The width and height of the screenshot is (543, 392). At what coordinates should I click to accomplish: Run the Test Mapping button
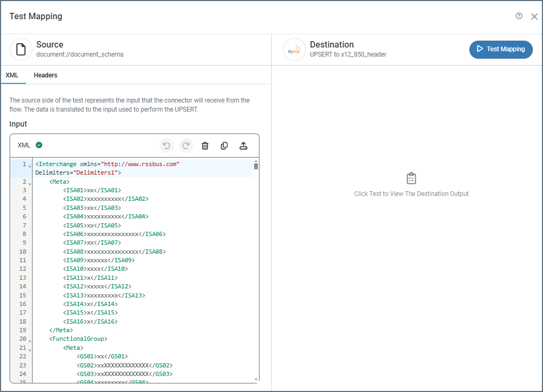click(500, 49)
